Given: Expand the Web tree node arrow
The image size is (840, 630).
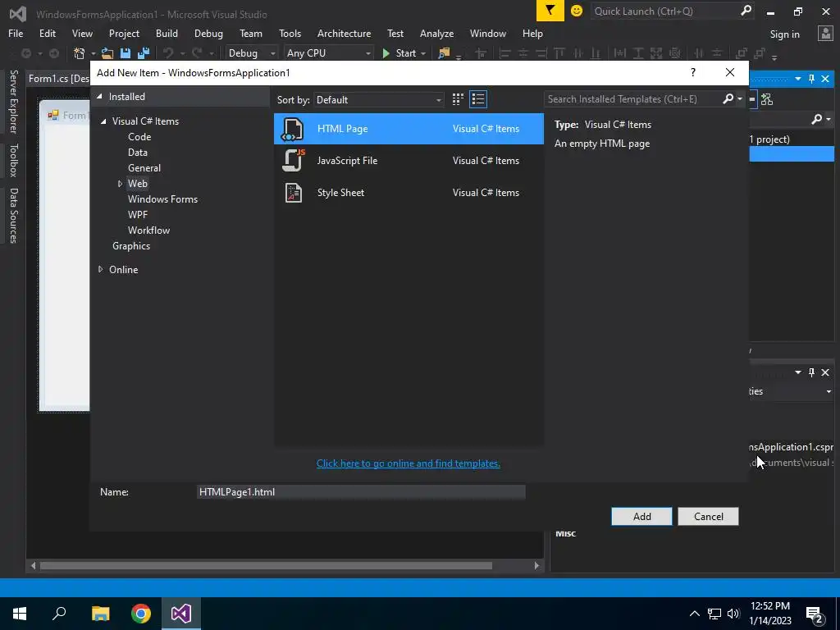Looking at the screenshot, I should click(x=120, y=184).
